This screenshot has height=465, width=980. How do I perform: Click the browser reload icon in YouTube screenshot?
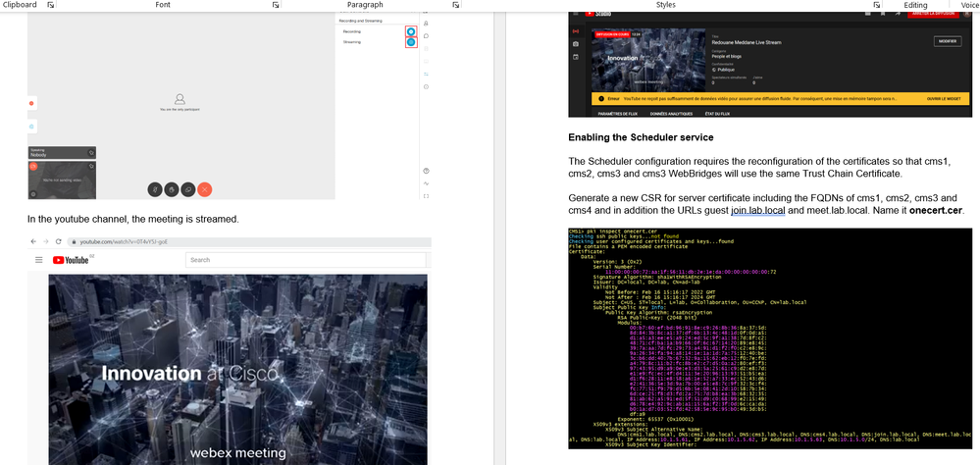58,241
